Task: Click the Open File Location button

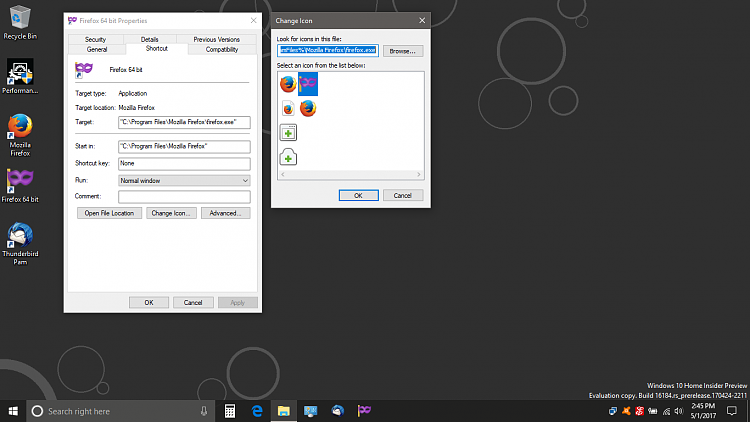Action: pyautogui.click(x=109, y=213)
